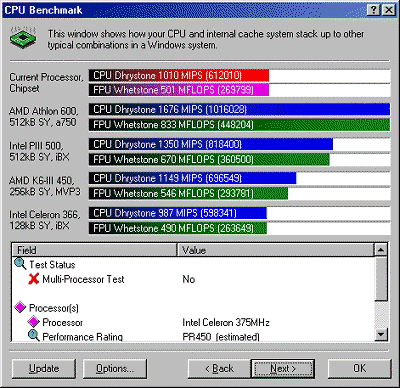Advance with the Next button

pos(283,369)
